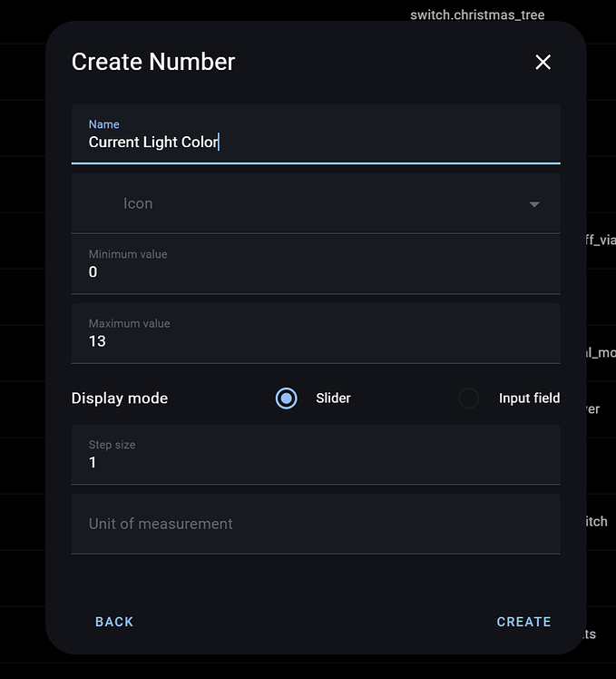Focus the Unit of measurement field
The width and height of the screenshot is (616, 679).
click(x=316, y=524)
